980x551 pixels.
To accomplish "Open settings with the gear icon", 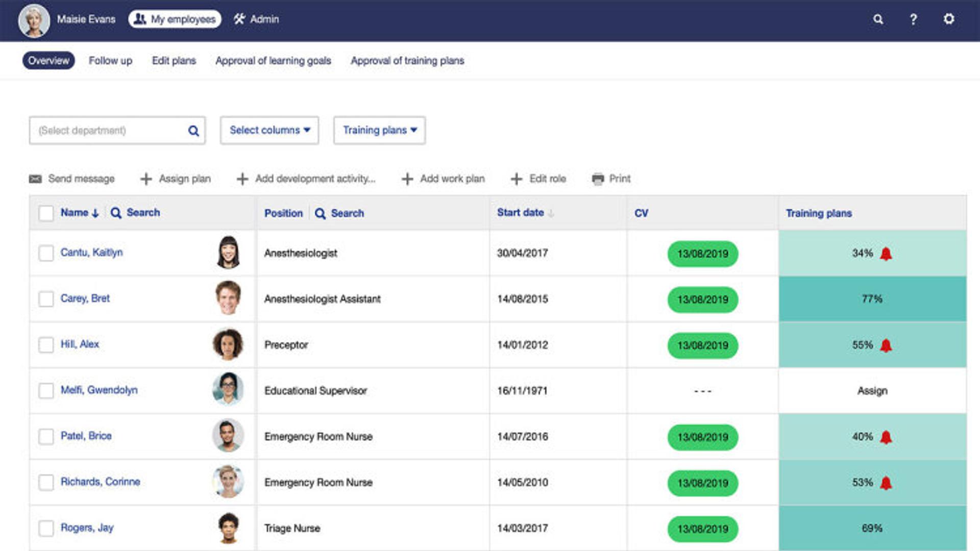I will (x=948, y=19).
